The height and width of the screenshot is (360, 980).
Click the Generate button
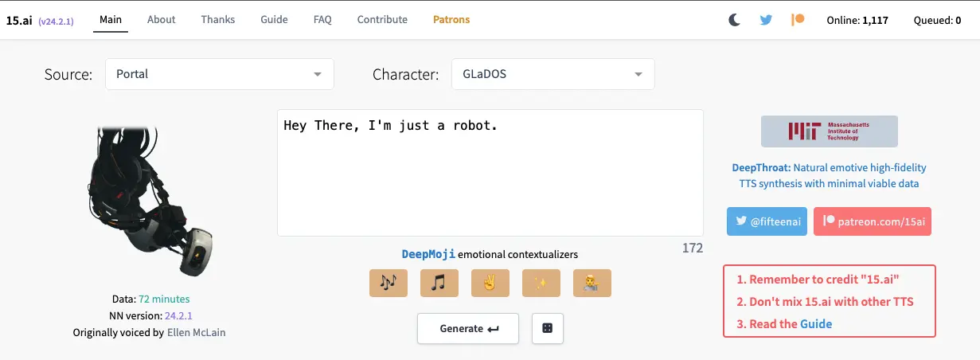(468, 328)
